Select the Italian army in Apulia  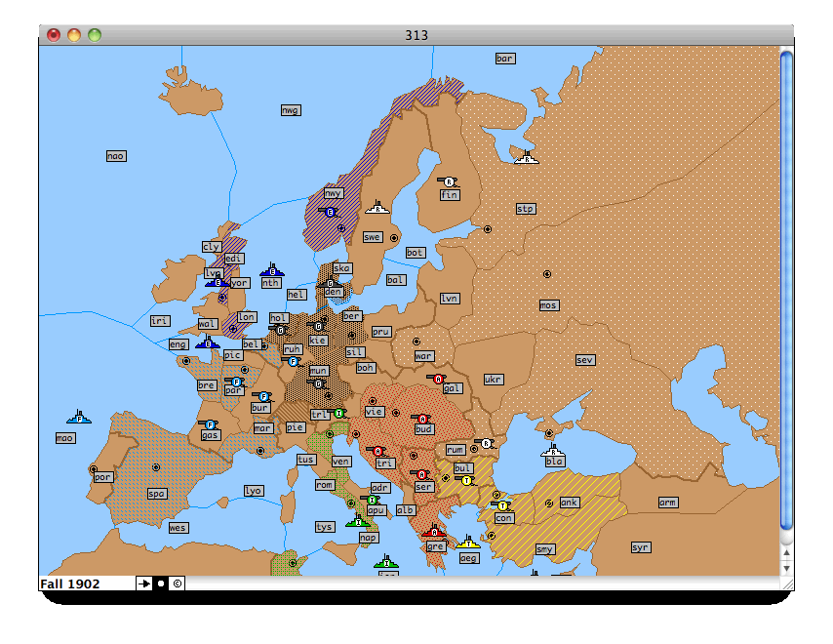pyautogui.click(x=372, y=500)
